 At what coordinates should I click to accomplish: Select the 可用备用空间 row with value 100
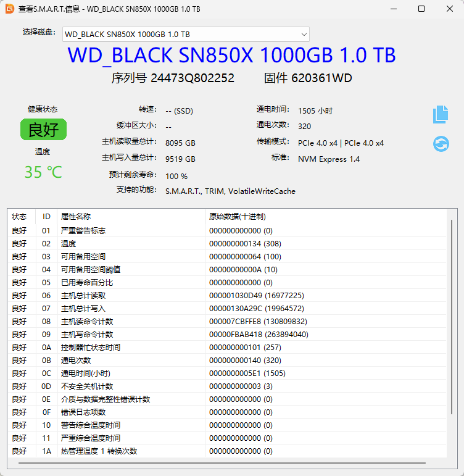click(227, 256)
